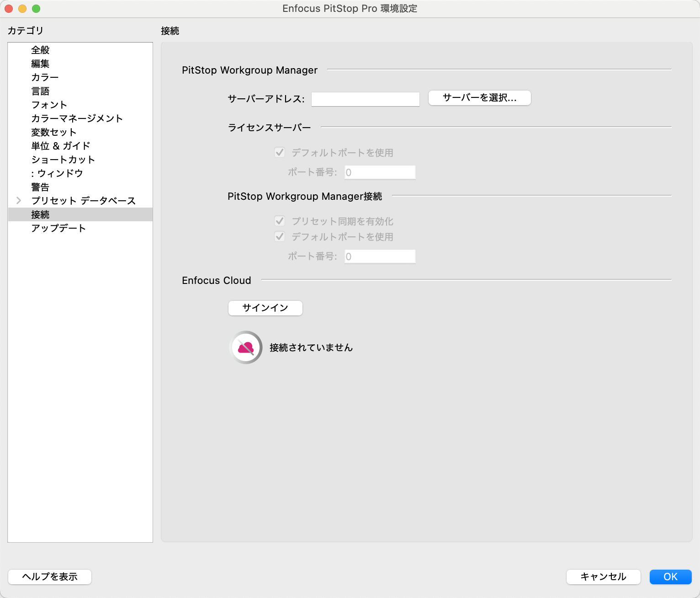Click the Workgroup Manager接続 ポート番号 field

380,256
